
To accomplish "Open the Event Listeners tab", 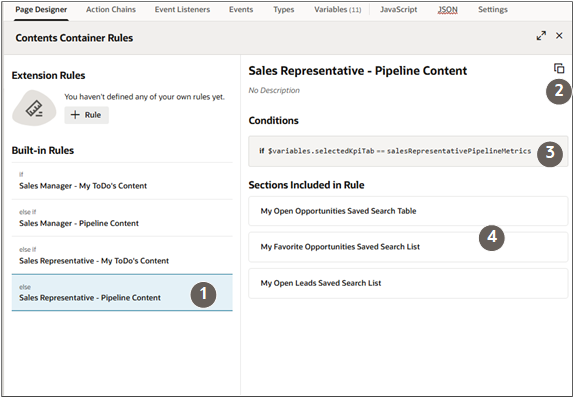I will [182, 10].
